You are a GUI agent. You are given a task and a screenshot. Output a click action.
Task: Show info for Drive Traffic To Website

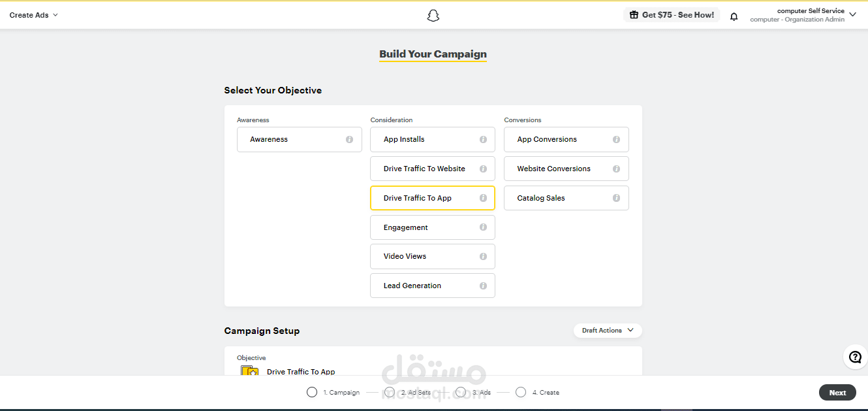(483, 169)
